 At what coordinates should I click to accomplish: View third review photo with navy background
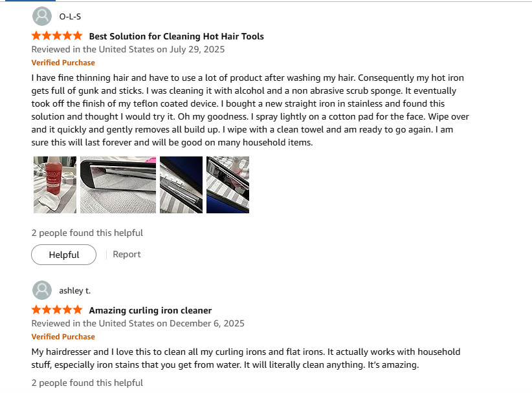click(x=181, y=185)
